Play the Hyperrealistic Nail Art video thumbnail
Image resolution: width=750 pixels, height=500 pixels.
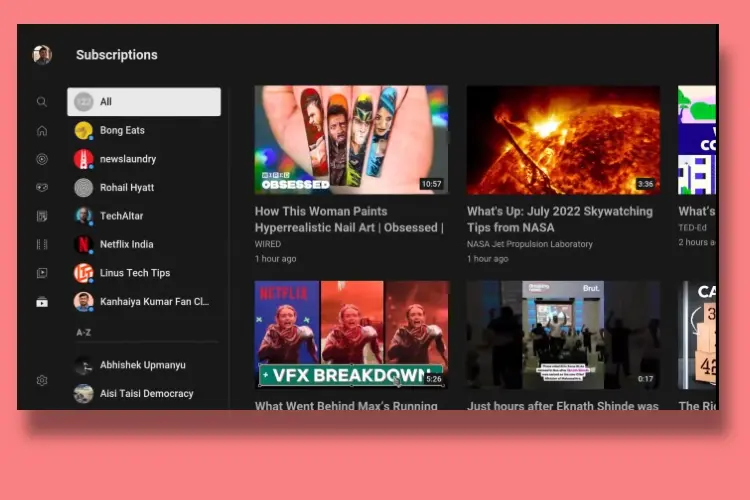coord(351,139)
